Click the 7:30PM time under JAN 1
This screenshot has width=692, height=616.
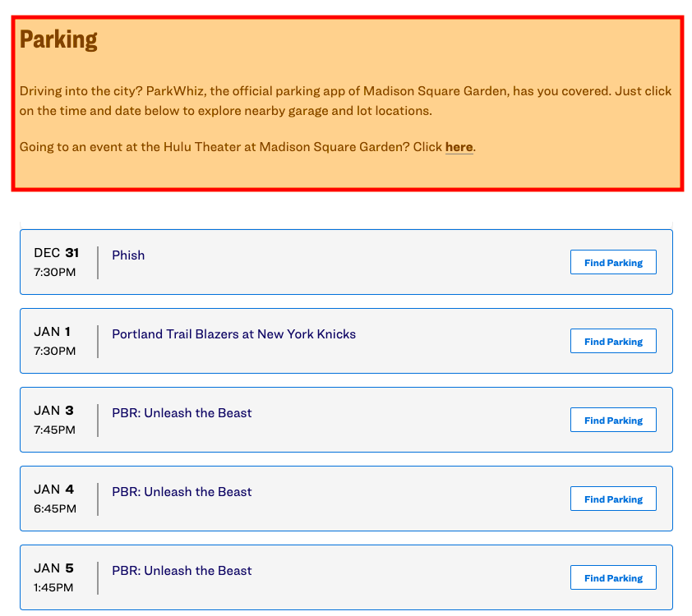(x=55, y=351)
